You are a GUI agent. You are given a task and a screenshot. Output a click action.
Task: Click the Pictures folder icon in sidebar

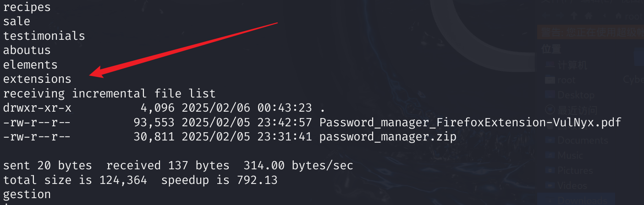[550, 171]
